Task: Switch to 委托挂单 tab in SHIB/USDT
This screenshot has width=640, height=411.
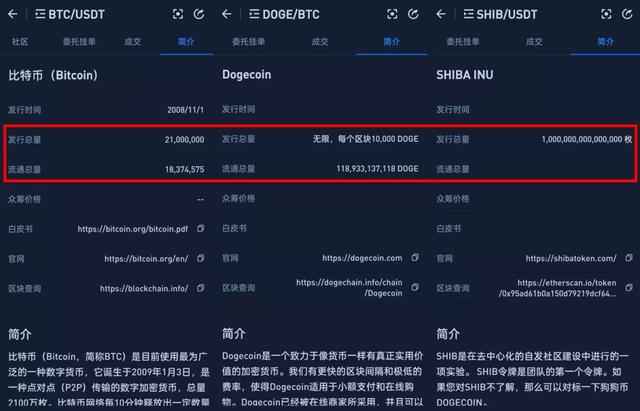Action: [x=463, y=42]
